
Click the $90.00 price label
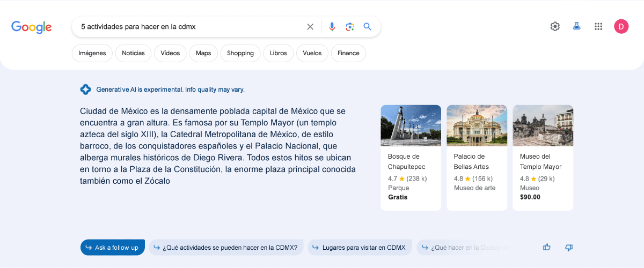click(x=530, y=197)
